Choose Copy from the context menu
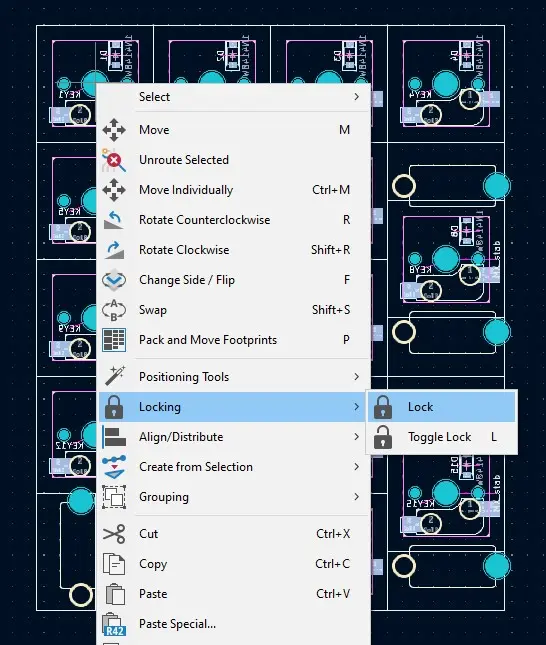Screen dimensions: 546x645 [x=233, y=564]
